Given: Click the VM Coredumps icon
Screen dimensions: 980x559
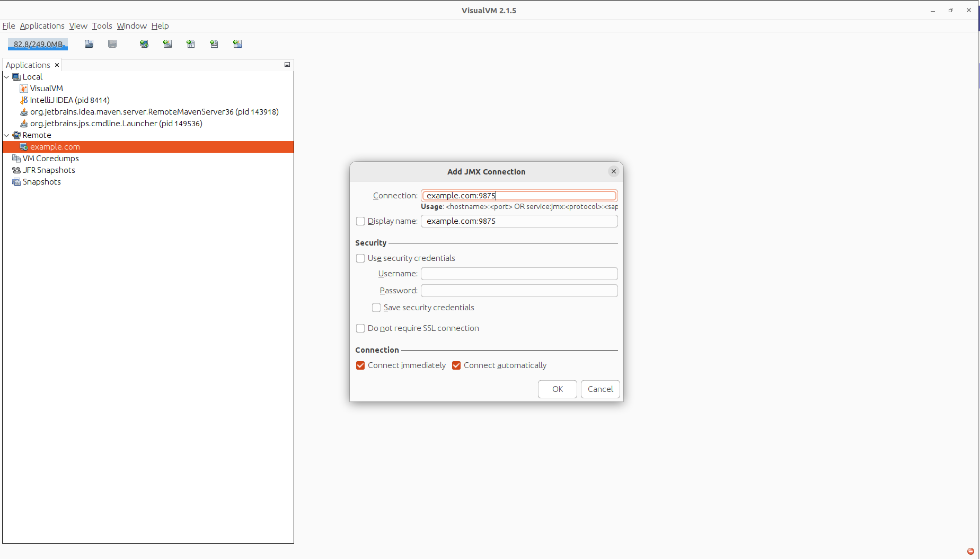Looking at the screenshot, I should (x=16, y=159).
